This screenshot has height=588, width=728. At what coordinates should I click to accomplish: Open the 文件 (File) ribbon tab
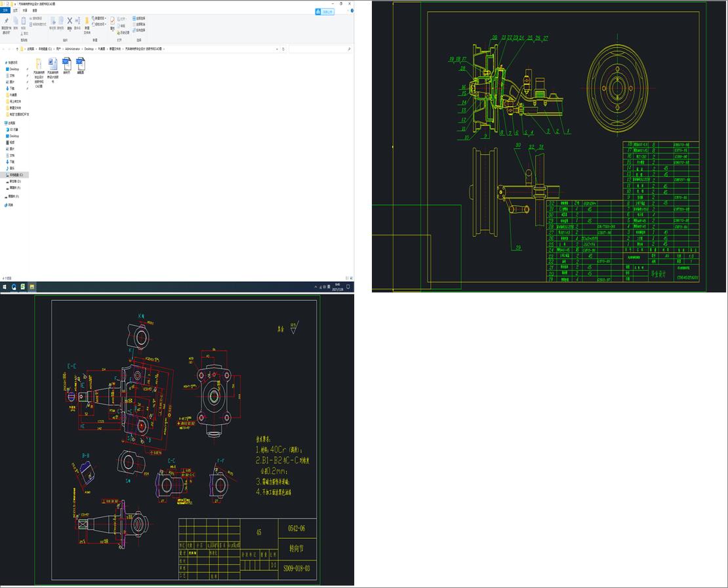(x=6, y=10)
